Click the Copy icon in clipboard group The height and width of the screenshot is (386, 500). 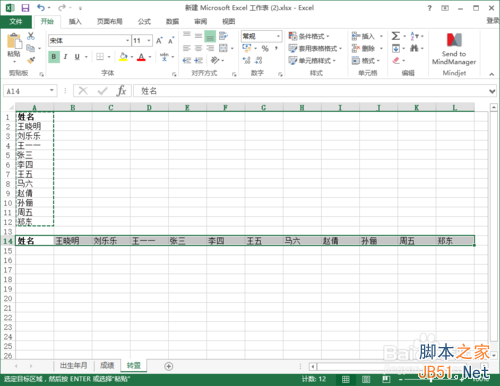pyautogui.click(x=31, y=48)
